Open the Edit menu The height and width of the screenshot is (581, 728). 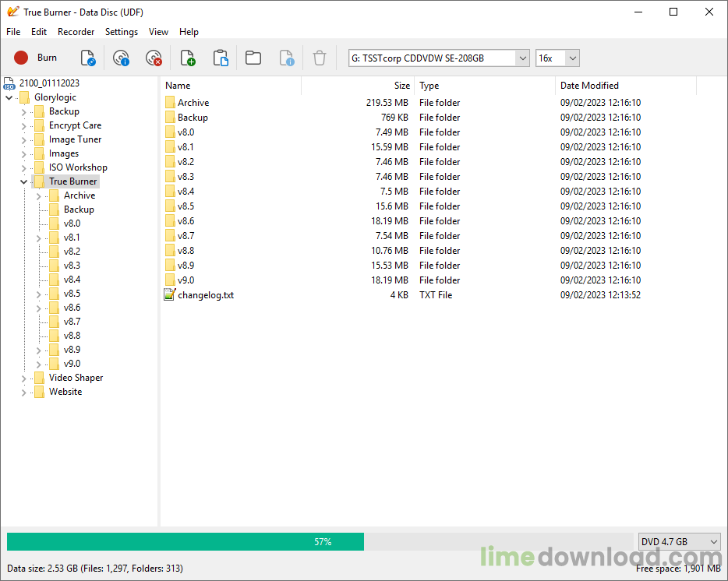pyautogui.click(x=39, y=32)
